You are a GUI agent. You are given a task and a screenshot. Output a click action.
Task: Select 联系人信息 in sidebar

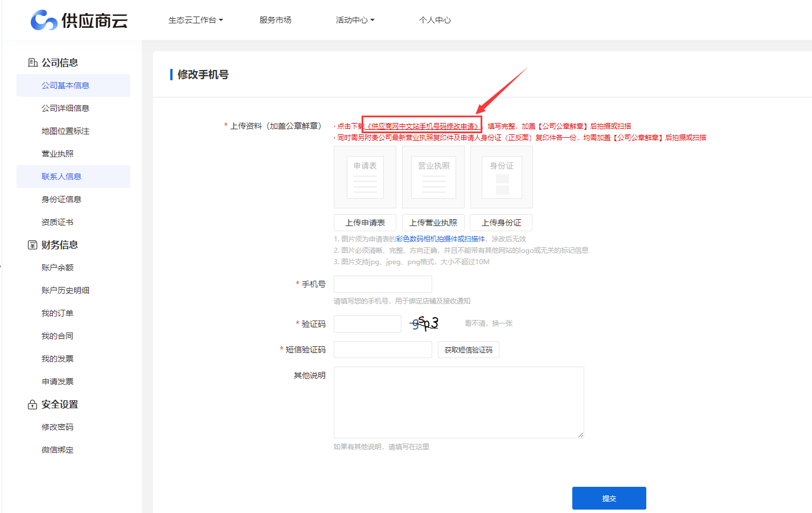point(73,177)
